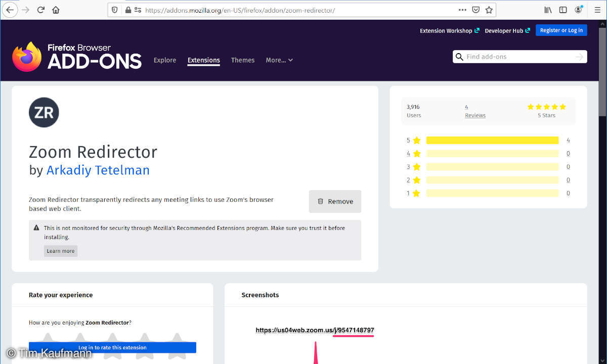Filter reviews by 3 stars row

point(488,167)
